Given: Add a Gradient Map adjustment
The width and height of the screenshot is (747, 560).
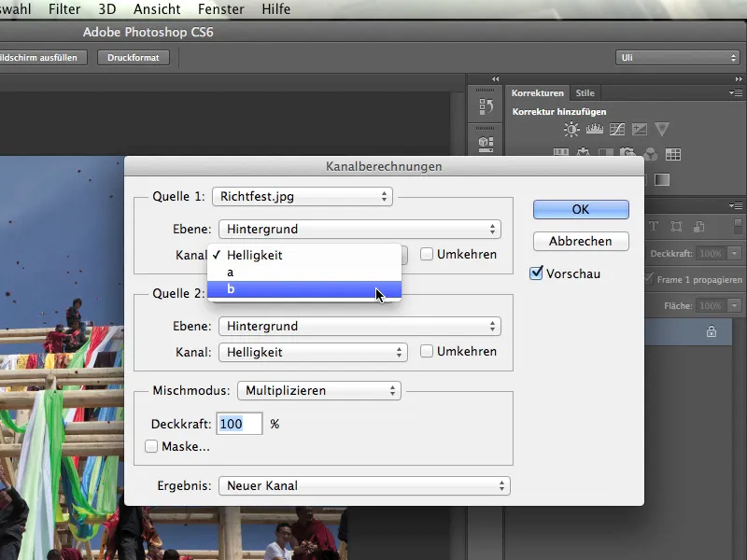Looking at the screenshot, I should click(662, 179).
